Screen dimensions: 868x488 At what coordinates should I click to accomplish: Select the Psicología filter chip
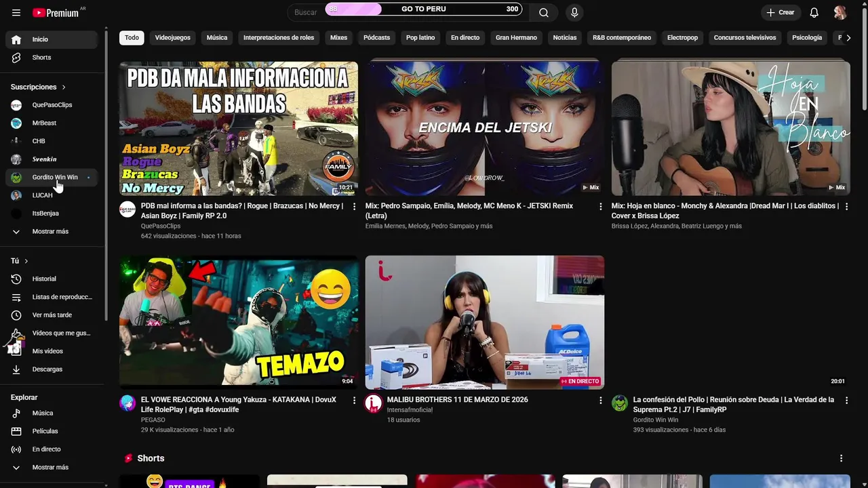pyautogui.click(x=807, y=38)
